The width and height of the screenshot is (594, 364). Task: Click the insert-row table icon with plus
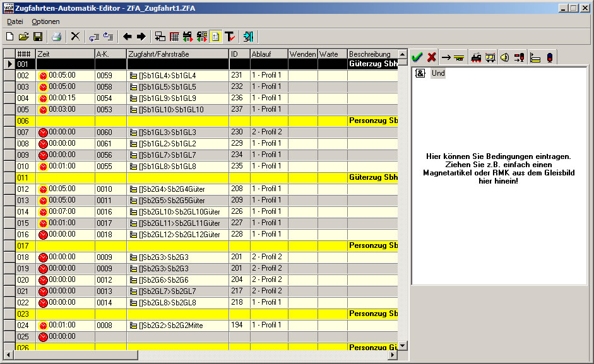tap(160, 37)
